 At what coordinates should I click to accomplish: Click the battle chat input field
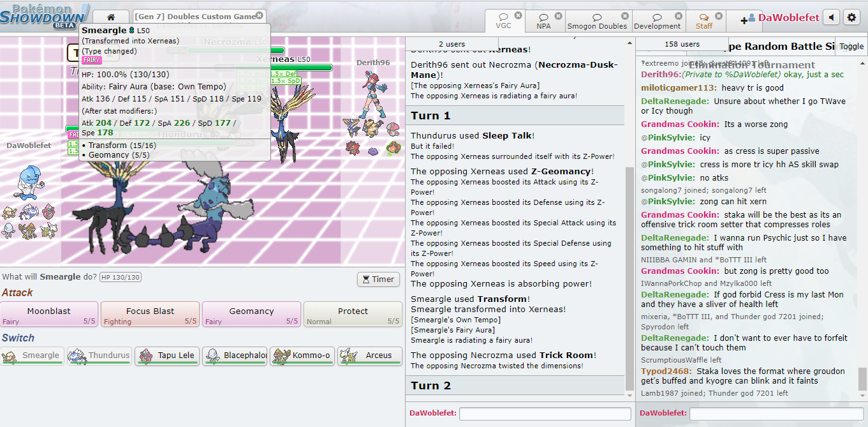tap(545, 414)
